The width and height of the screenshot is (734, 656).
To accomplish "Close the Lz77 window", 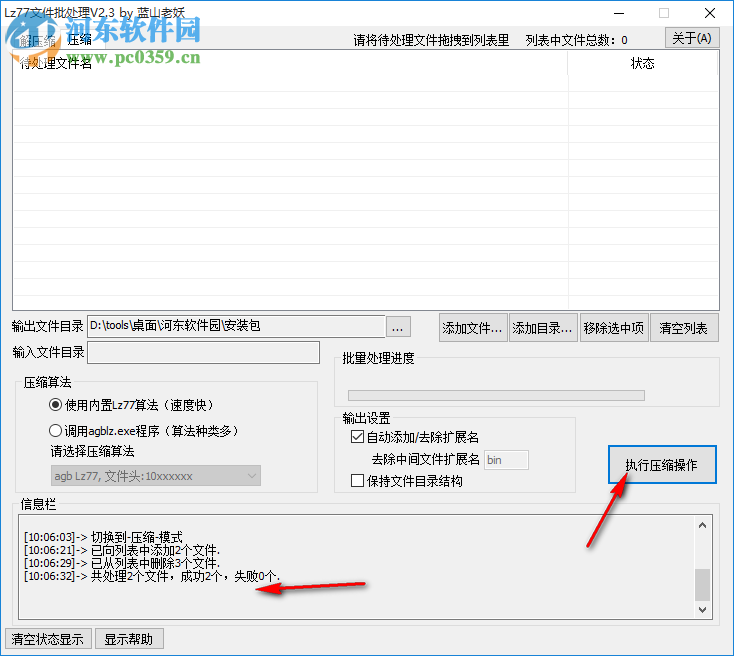I will [710, 13].
